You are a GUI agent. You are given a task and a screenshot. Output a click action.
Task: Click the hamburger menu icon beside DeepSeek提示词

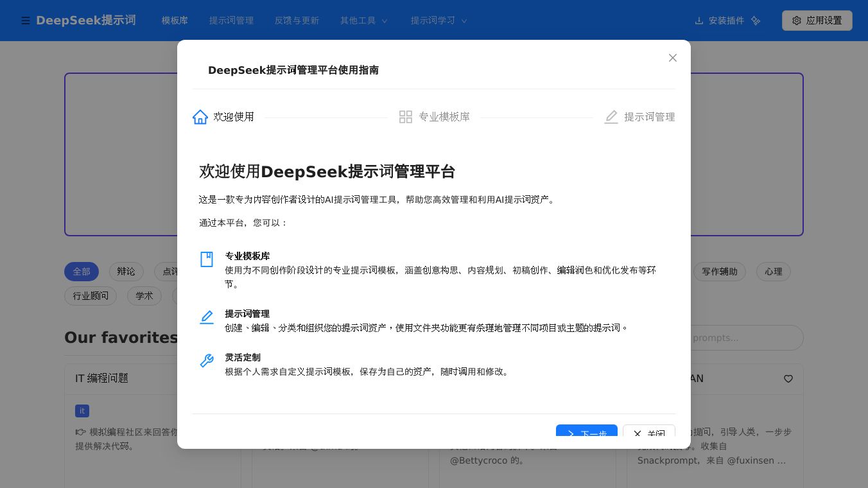click(26, 21)
